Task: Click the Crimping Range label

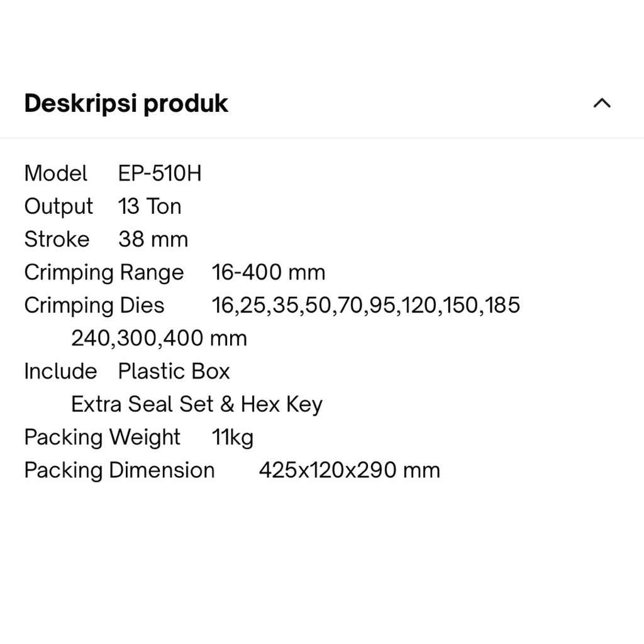Action: [104, 272]
